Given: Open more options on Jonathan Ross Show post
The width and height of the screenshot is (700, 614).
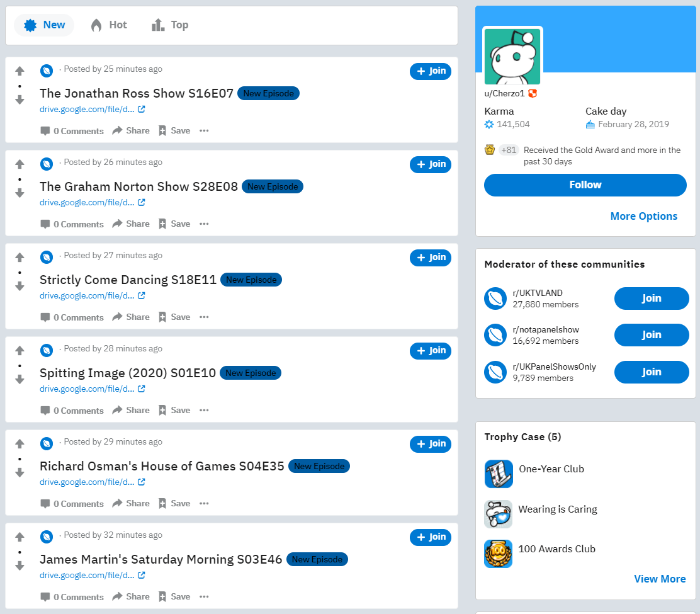Looking at the screenshot, I should coord(204,130).
